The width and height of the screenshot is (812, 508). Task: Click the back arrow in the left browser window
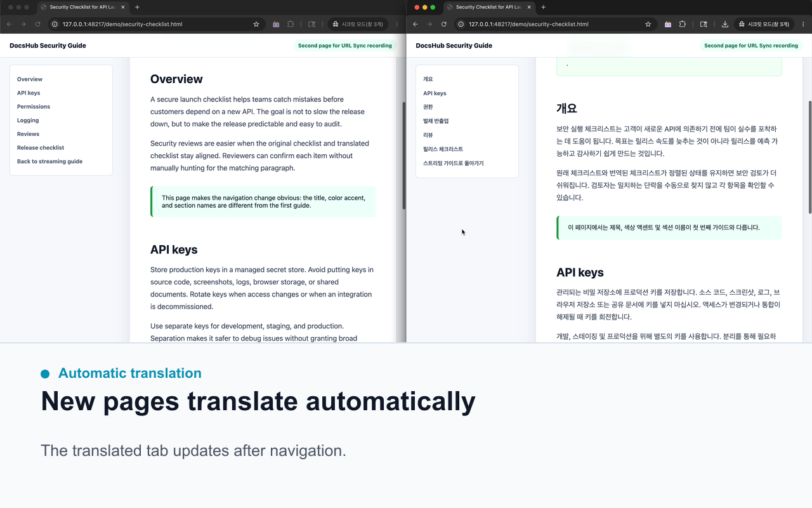(9, 24)
